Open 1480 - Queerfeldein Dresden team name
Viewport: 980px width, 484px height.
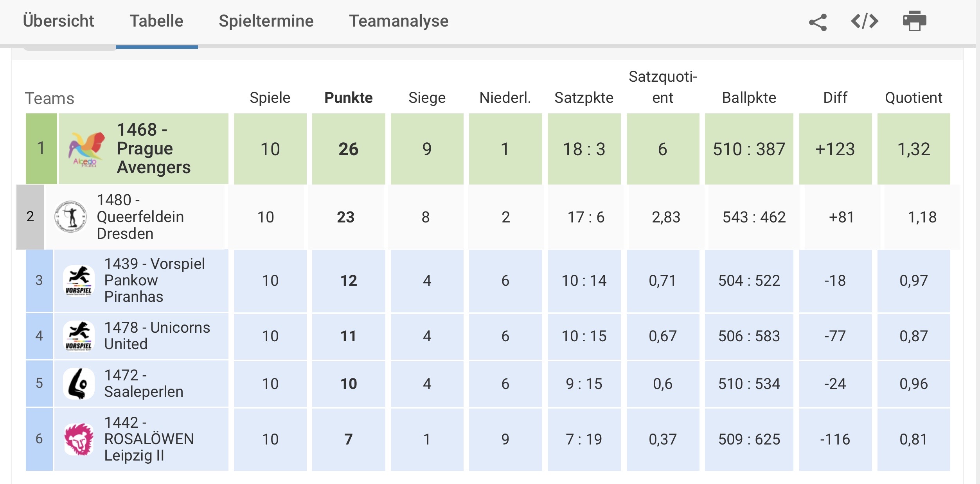pos(140,217)
